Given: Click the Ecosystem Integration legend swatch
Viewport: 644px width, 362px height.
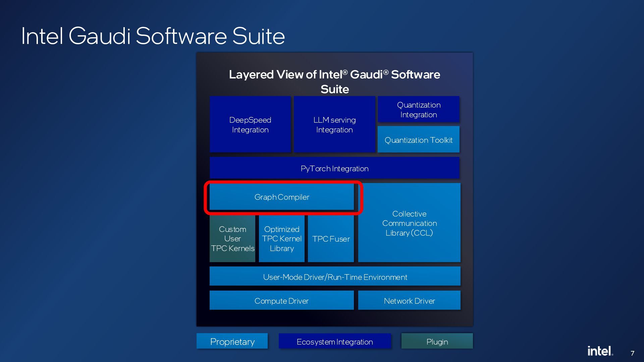Looking at the screenshot, I should point(335,341).
